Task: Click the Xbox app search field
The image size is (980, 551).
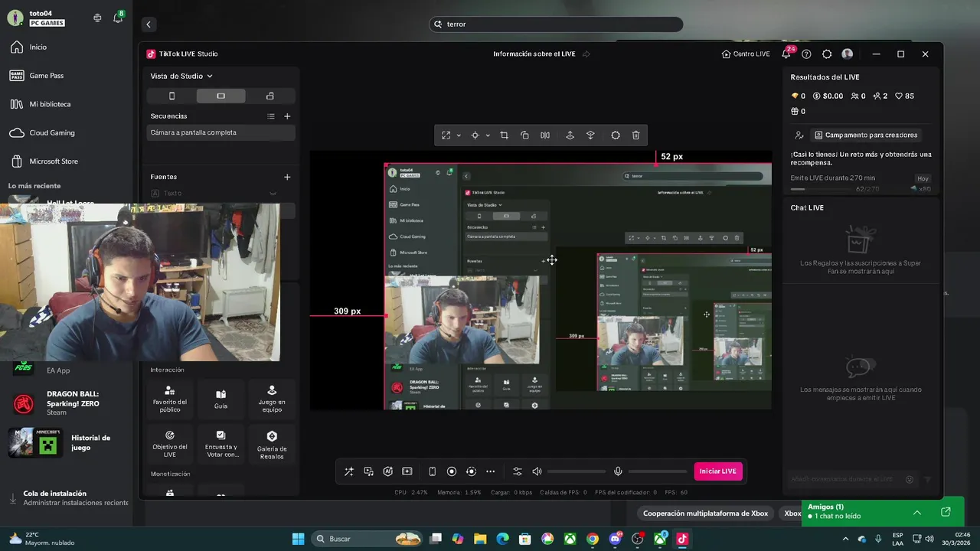Action: (556, 24)
